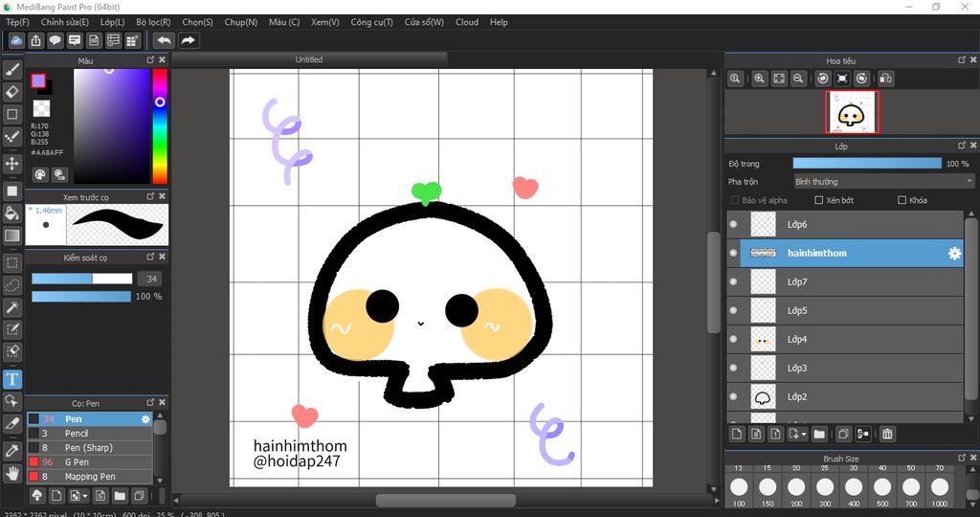Undock the Xem trước cọ panel
Screen dimensions: 980x517
point(150,196)
